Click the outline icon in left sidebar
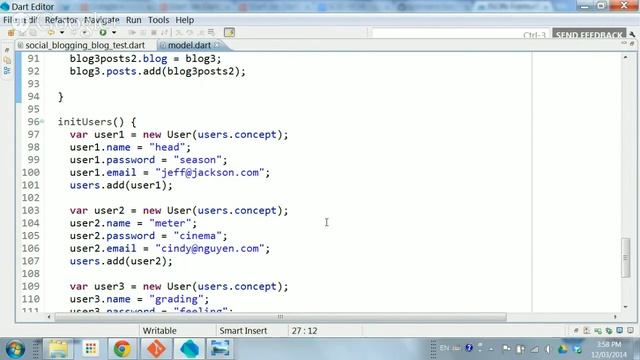 [x=7, y=70]
